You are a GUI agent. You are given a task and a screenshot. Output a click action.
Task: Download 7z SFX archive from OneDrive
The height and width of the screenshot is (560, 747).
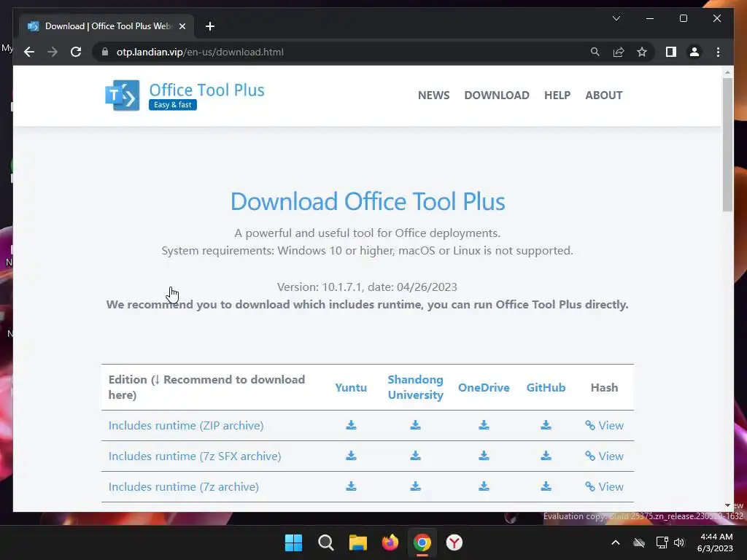(484, 456)
